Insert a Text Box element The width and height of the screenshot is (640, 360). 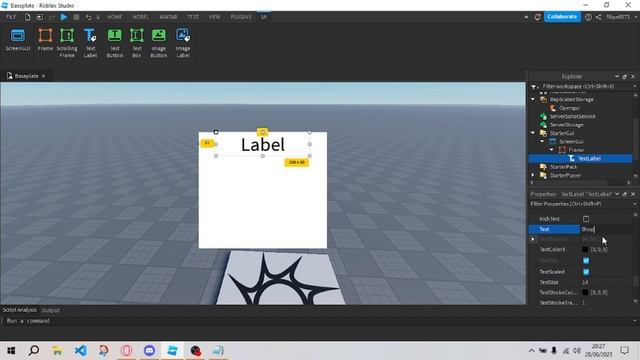pos(137,43)
